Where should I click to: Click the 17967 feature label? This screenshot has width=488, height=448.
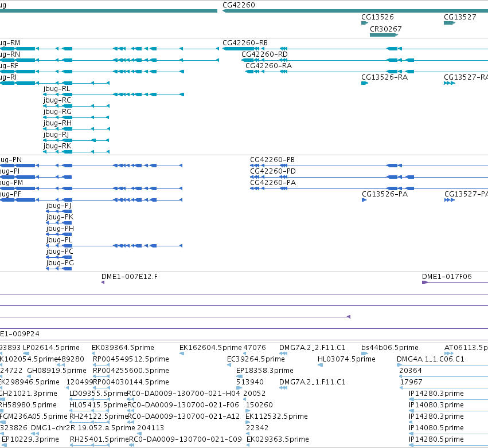coord(411,382)
